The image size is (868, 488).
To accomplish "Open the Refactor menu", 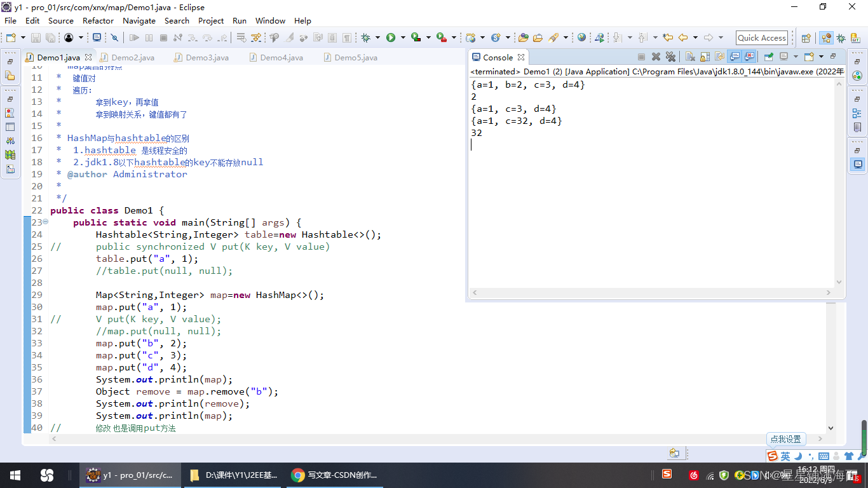I will [x=98, y=20].
